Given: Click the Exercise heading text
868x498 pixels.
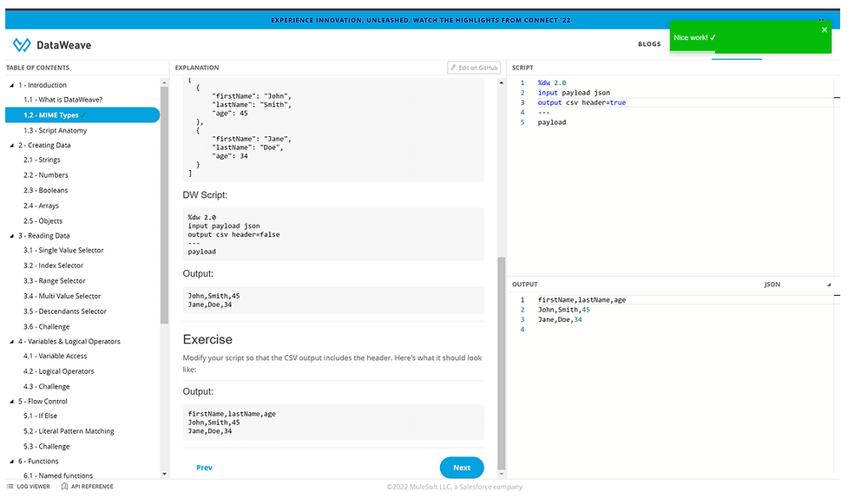Looking at the screenshot, I should (x=207, y=339).
